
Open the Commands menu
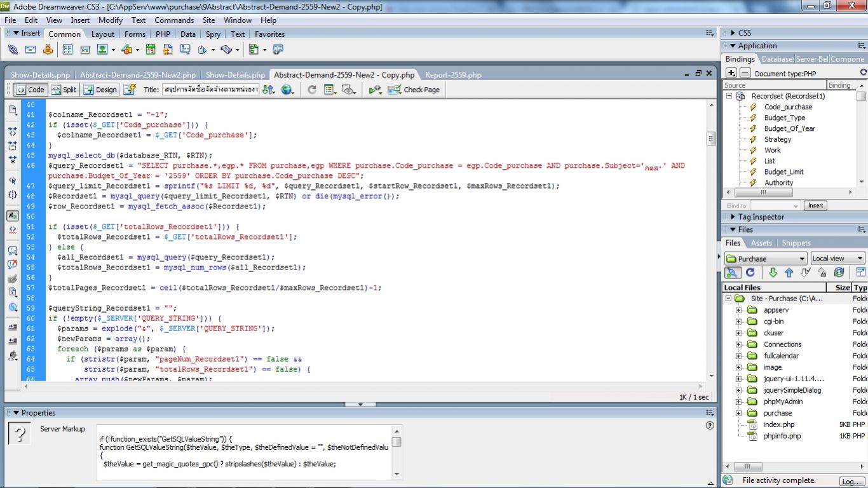click(x=174, y=20)
